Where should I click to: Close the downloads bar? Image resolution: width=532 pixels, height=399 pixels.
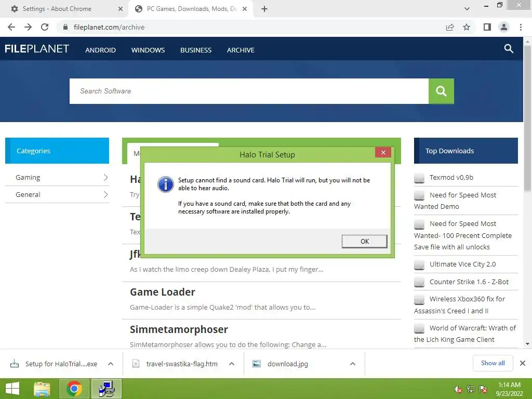point(523,363)
